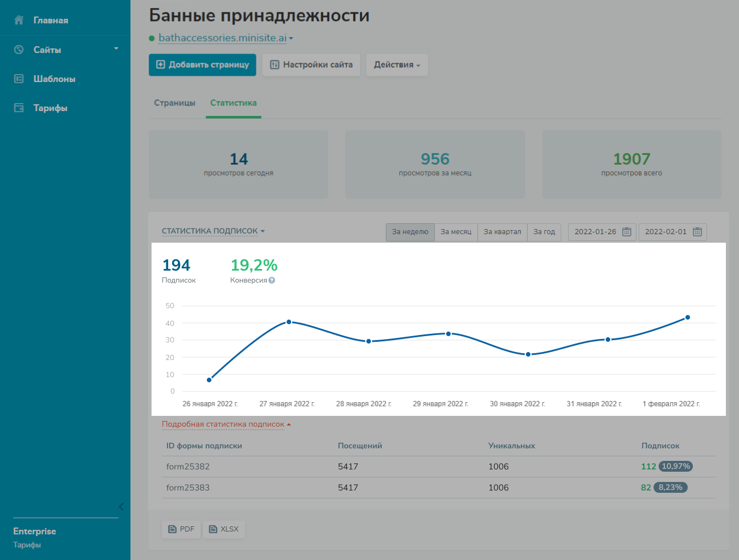The height and width of the screenshot is (560, 739).
Task: Click the home icon beside Главная
Action: (x=19, y=21)
